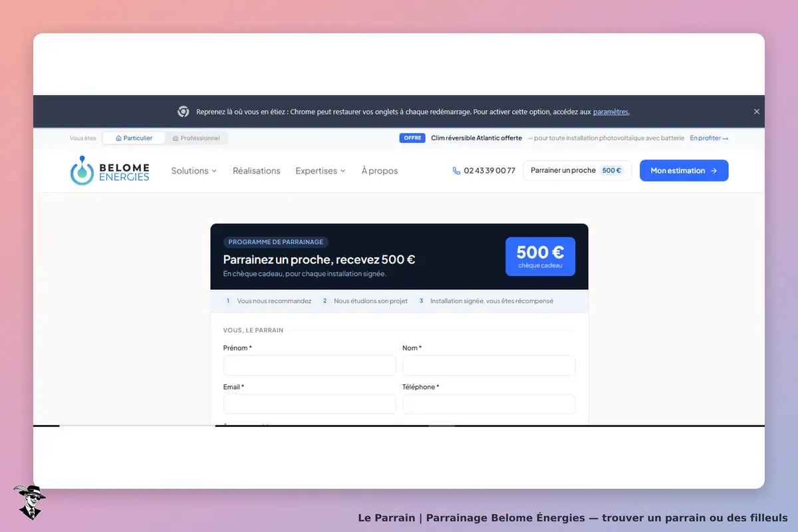798x532 pixels.
Task: Select the Email input field
Action: pos(310,404)
